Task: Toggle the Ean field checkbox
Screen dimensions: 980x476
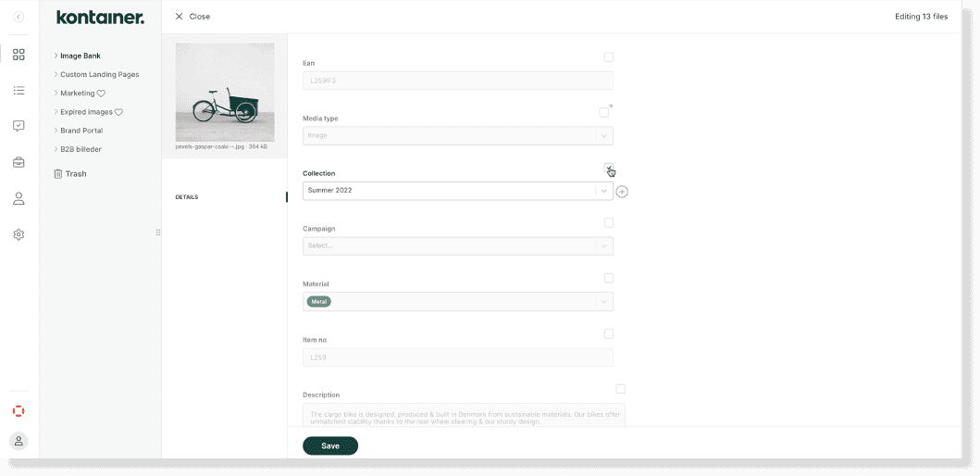Action: 609,56
